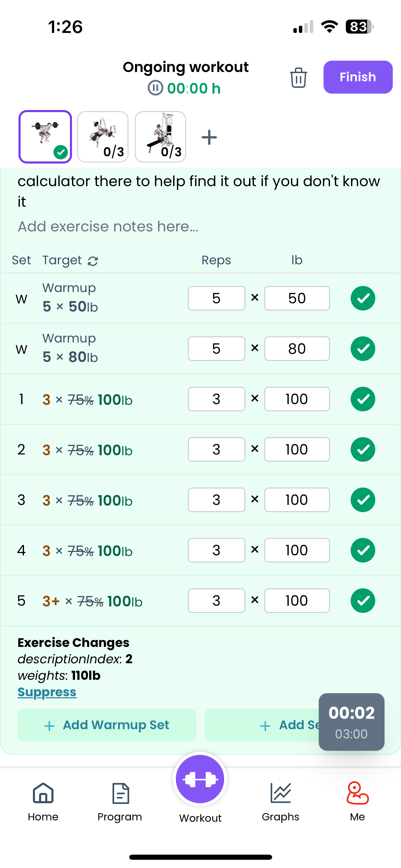Tap the plus icon to add exercise
The width and height of the screenshot is (401, 868).
tap(209, 137)
